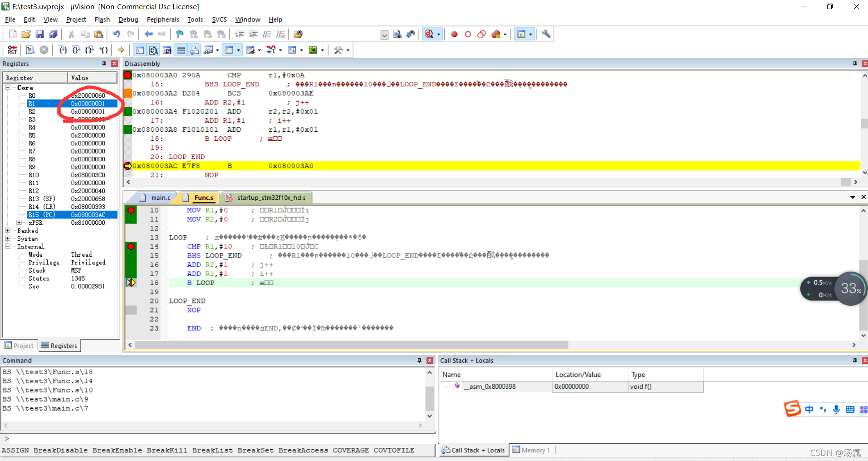Toggle breakpoint on line 14 CMP instruction
Viewport: 868px width, 461px height.
tap(131, 246)
